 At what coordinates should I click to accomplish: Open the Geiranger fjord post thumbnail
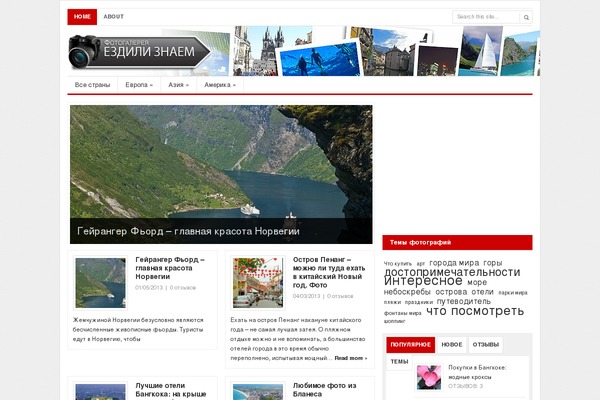100,283
